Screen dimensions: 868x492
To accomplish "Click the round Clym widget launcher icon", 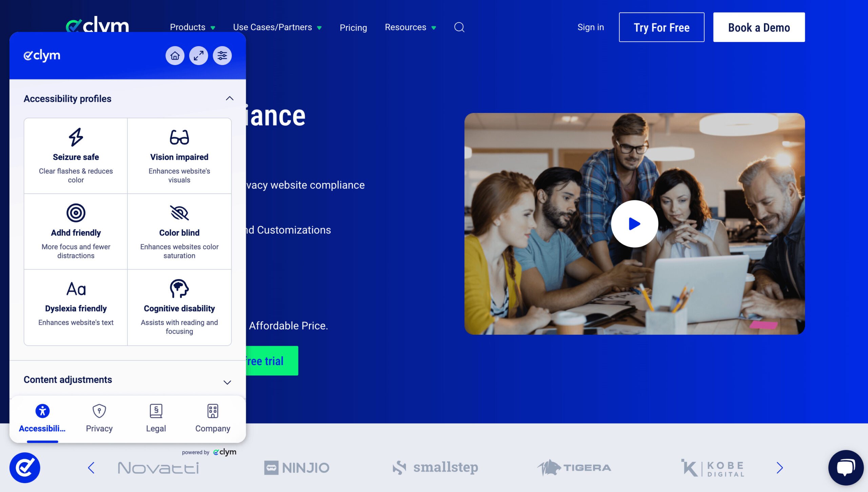I will (x=25, y=468).
